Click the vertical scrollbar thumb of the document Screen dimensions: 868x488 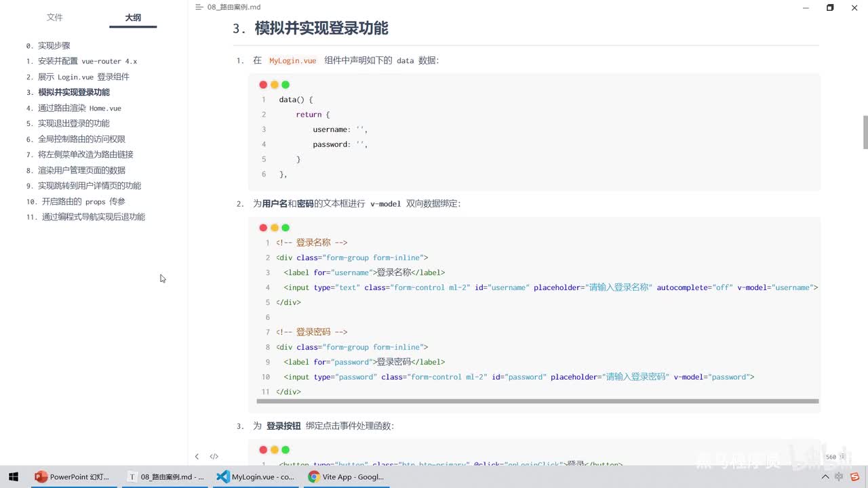(865, 132)
